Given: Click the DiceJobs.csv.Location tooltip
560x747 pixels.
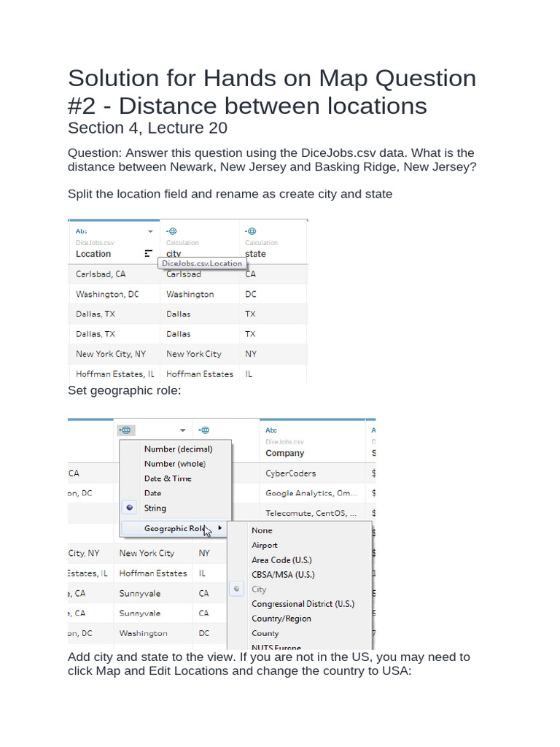Looking at the screenshot, I should point(202,263).
